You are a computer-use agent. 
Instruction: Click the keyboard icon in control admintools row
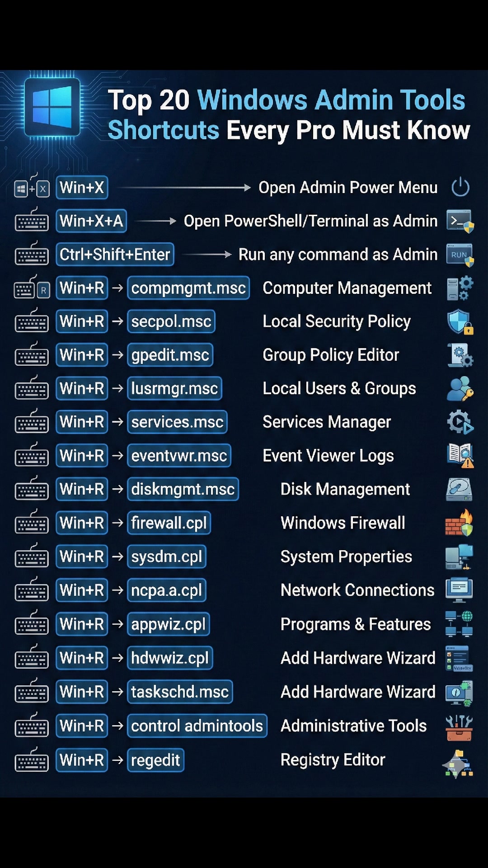click(x=32, y=725)
